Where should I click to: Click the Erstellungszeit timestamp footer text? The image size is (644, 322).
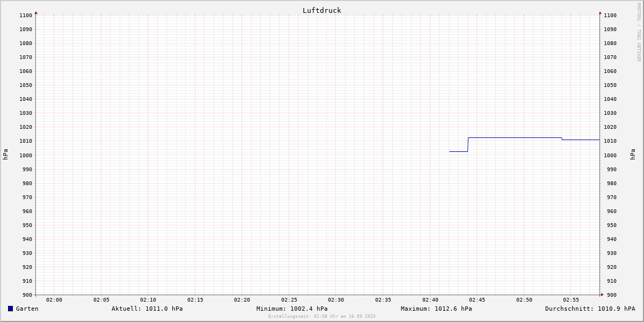(322, 317)
